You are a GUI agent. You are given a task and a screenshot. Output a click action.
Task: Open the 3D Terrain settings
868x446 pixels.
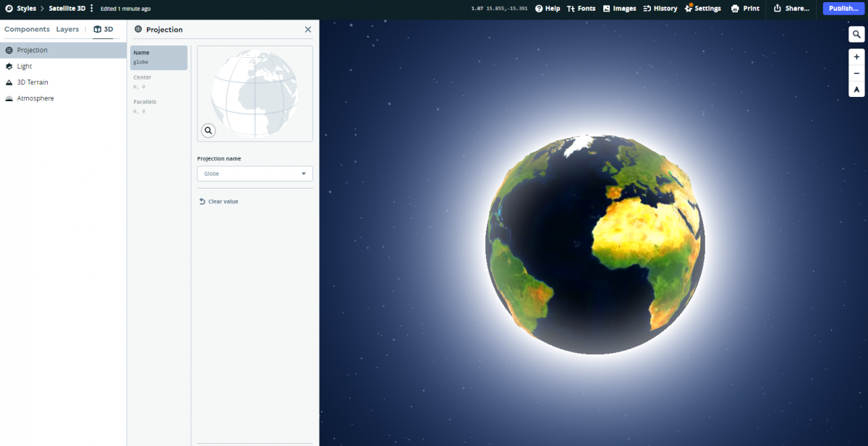pyautogui.click(x=32, y=82)
